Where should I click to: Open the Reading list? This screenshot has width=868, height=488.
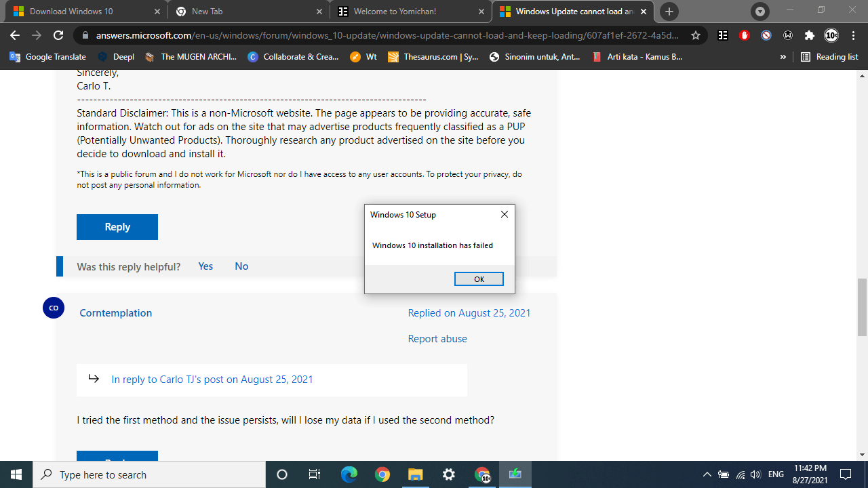point(829,57)
